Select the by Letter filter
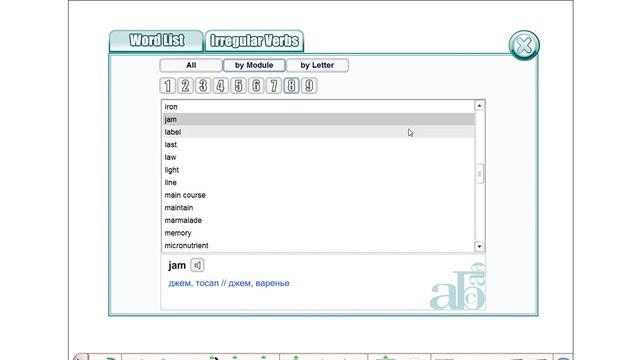 pos(317,65)
